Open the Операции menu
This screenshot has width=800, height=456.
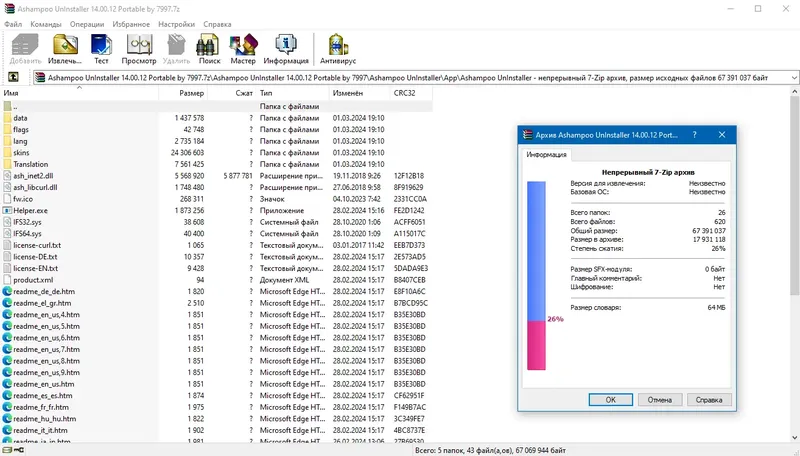pyautogui.click(x=87, y=24)
